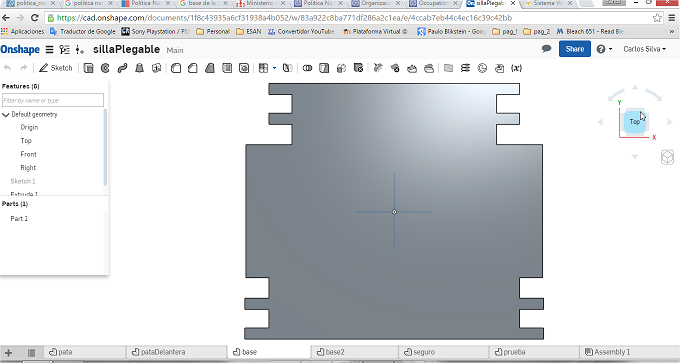Open the pattern tool dropdown arrow

click(x=275, y=68)
